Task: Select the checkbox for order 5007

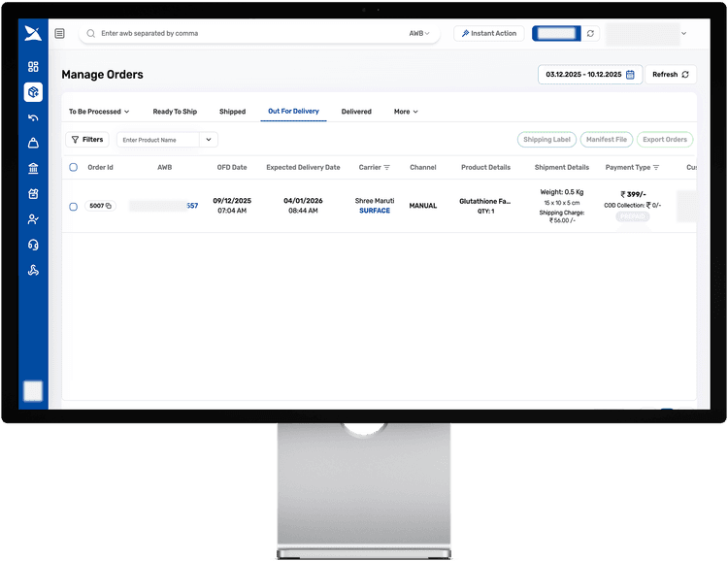Action: click(73, 206)
